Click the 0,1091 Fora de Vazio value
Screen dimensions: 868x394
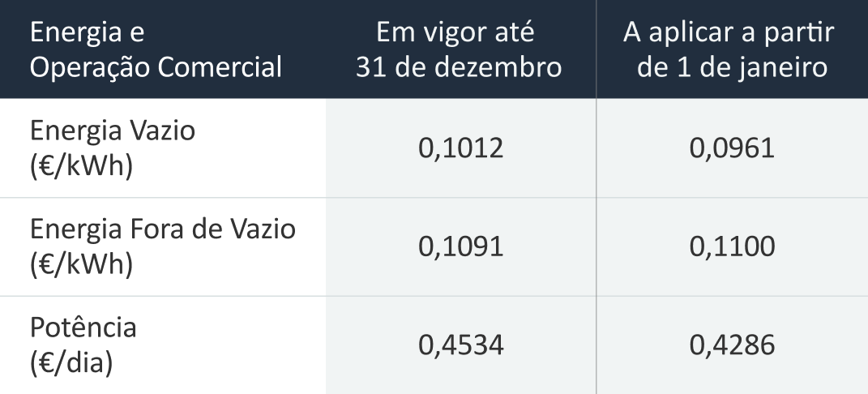pos(461,246)
